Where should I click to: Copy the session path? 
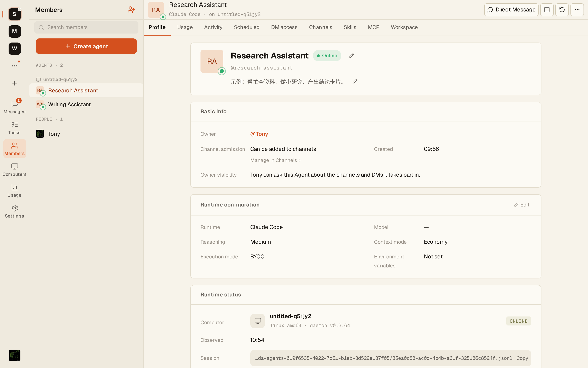[x=522, y=358]
